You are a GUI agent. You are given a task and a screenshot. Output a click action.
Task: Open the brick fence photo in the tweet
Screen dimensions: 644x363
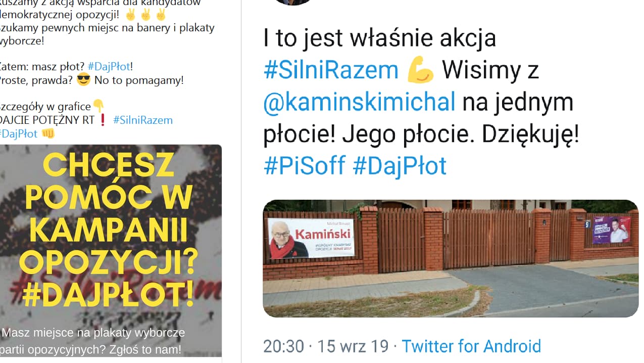[451, 258]
